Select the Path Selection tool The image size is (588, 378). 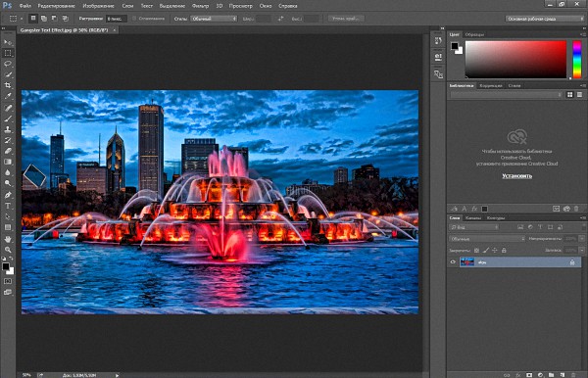8,216
